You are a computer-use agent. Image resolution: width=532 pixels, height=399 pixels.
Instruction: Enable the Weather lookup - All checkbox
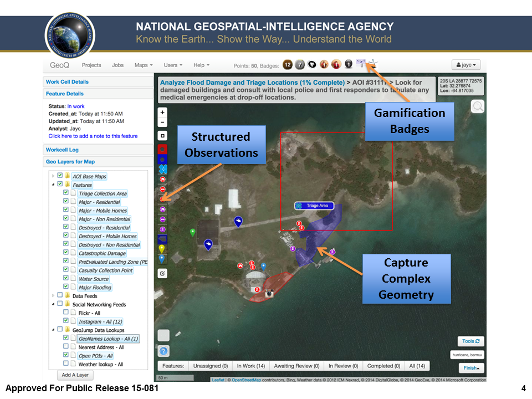[x=66, y=363]
